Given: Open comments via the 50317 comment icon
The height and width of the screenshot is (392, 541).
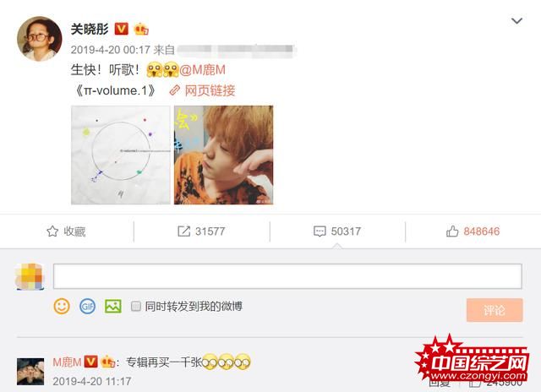Looking at the screenshot, I should pos(320,231).
